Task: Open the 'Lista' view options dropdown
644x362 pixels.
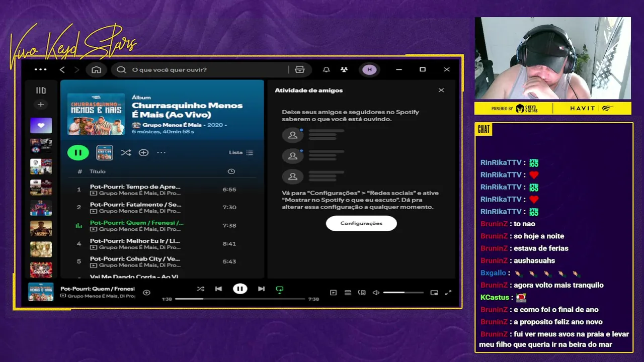Action: [x=241, y=152]
